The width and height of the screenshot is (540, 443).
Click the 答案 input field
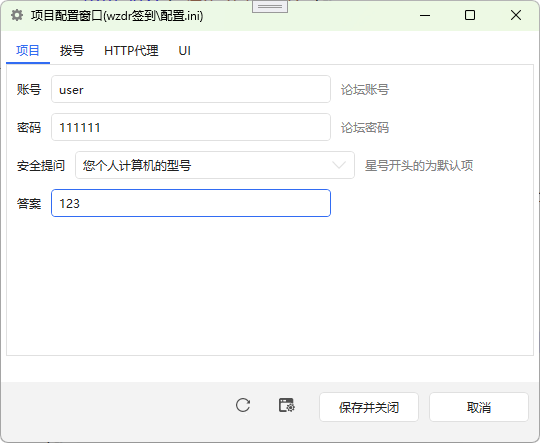pos(191,203)
